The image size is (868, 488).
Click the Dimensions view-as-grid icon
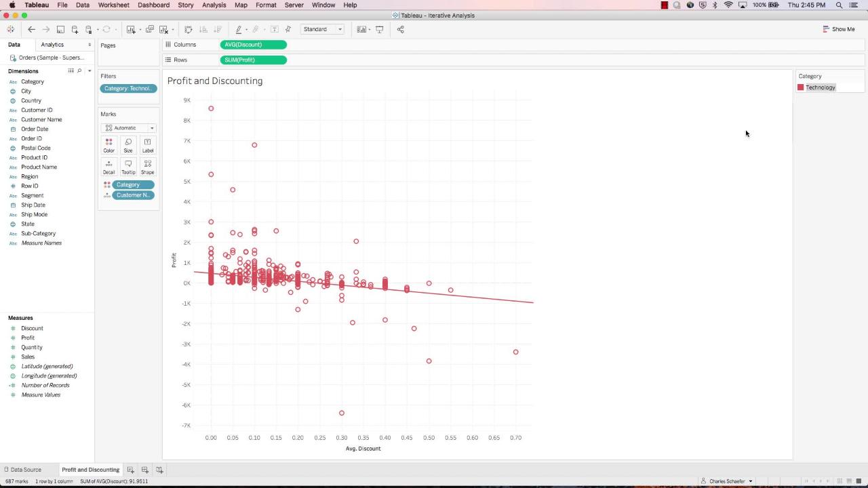pyautogui.click(x=71, y=71)
